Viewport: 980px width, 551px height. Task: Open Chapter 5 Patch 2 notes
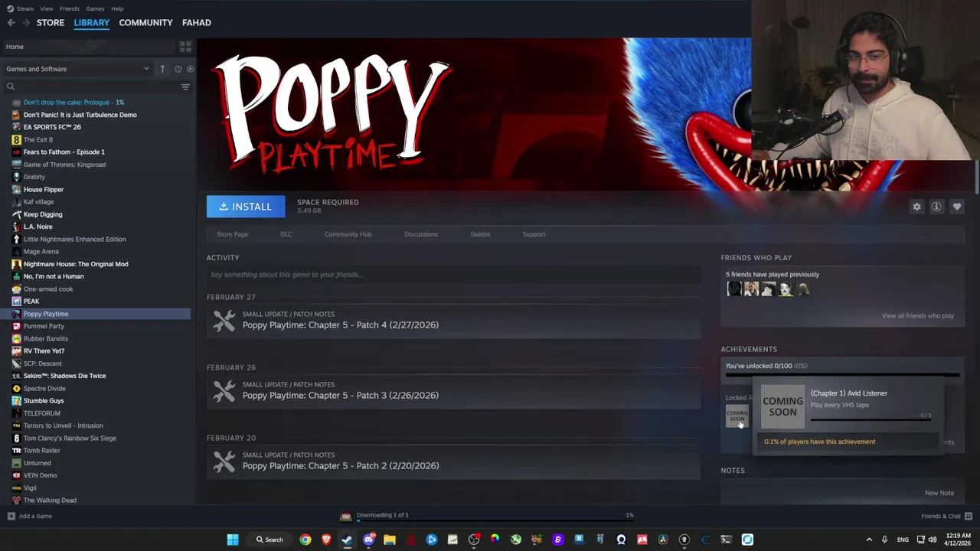[341, 466]
